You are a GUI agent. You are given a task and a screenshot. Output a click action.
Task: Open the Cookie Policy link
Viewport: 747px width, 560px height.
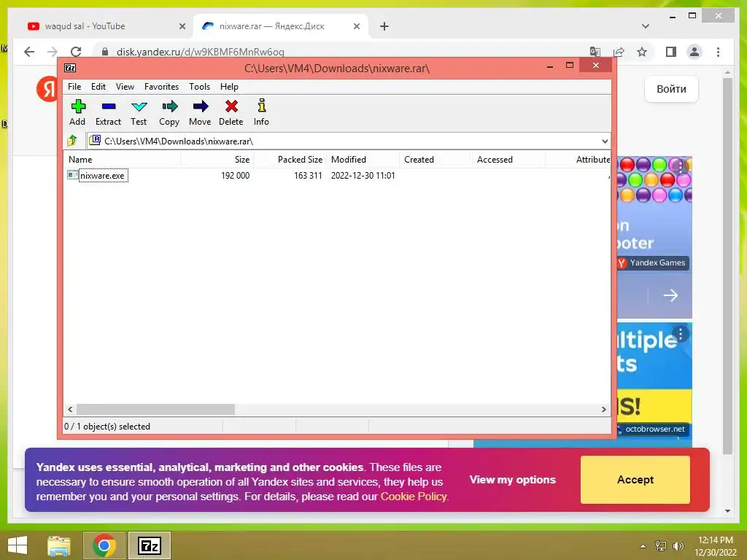[414, 496]
